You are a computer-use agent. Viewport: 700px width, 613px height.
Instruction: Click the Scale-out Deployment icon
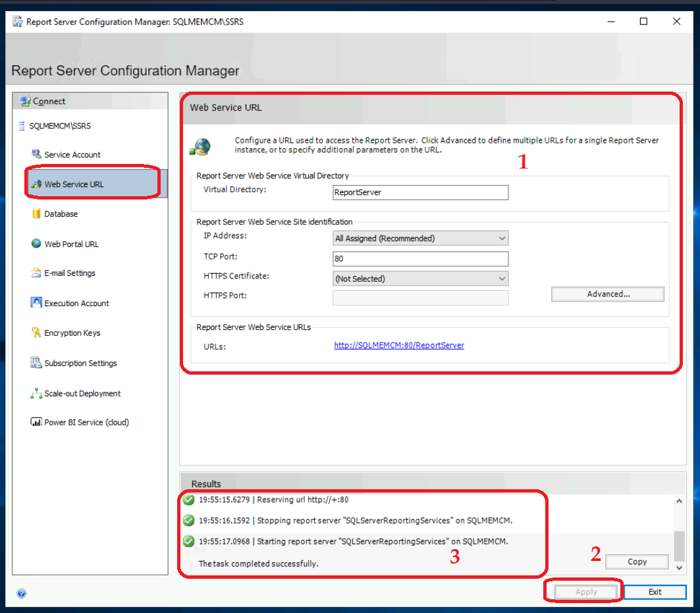tap(36, 393)
